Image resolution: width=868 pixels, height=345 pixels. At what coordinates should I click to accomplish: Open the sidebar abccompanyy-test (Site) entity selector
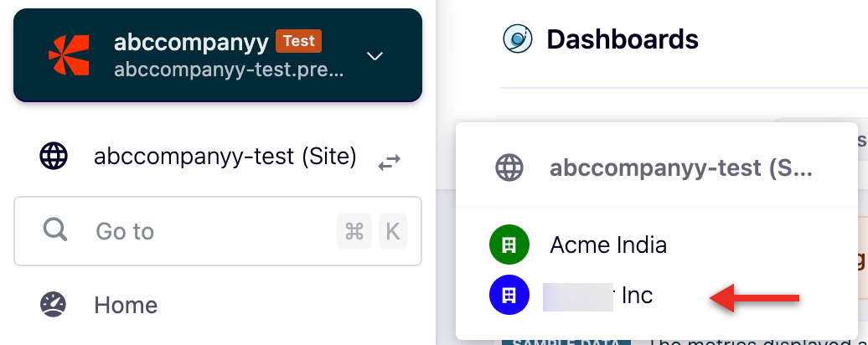tap(225, 157)
